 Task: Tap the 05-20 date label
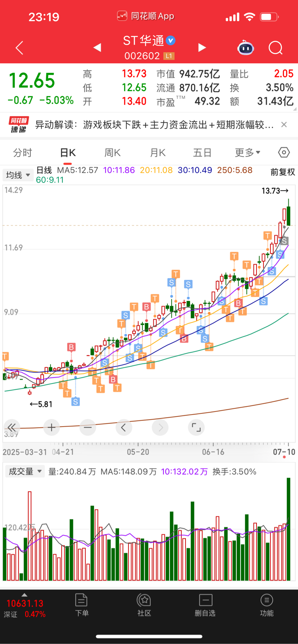click(138, 452)
